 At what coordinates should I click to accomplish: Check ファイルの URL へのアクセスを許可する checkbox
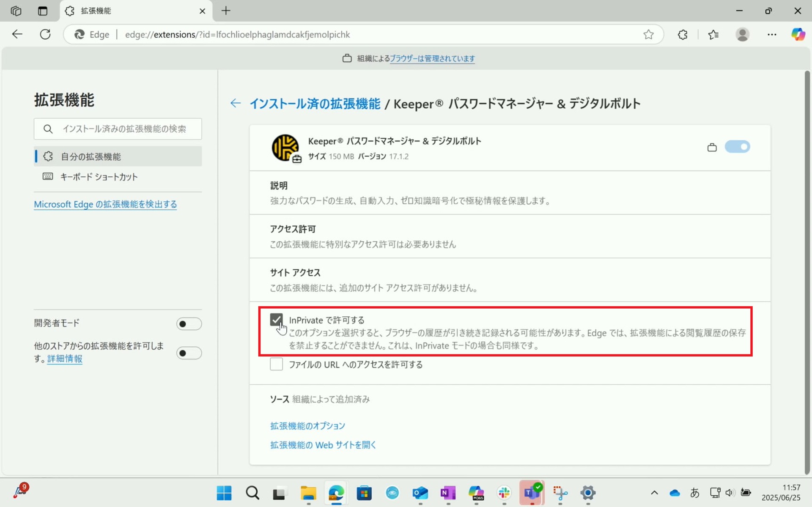point(276,364)
